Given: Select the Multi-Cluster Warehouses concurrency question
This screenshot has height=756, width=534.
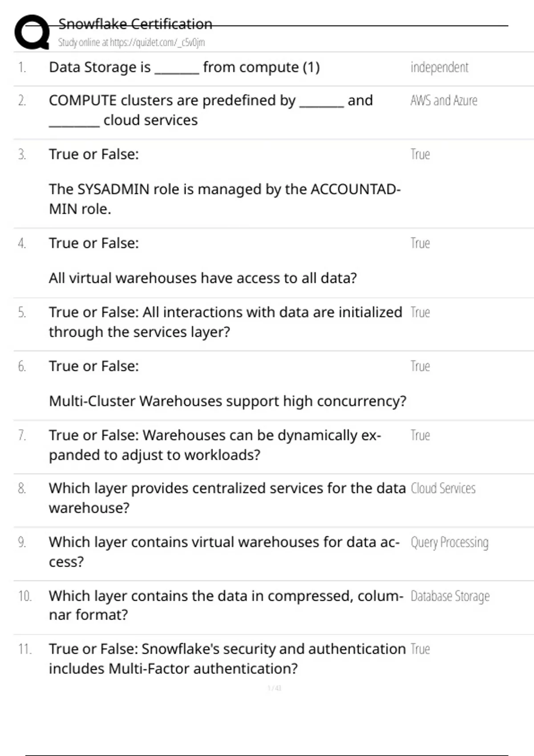Looking at the screenshot, I should pos(227,401).
